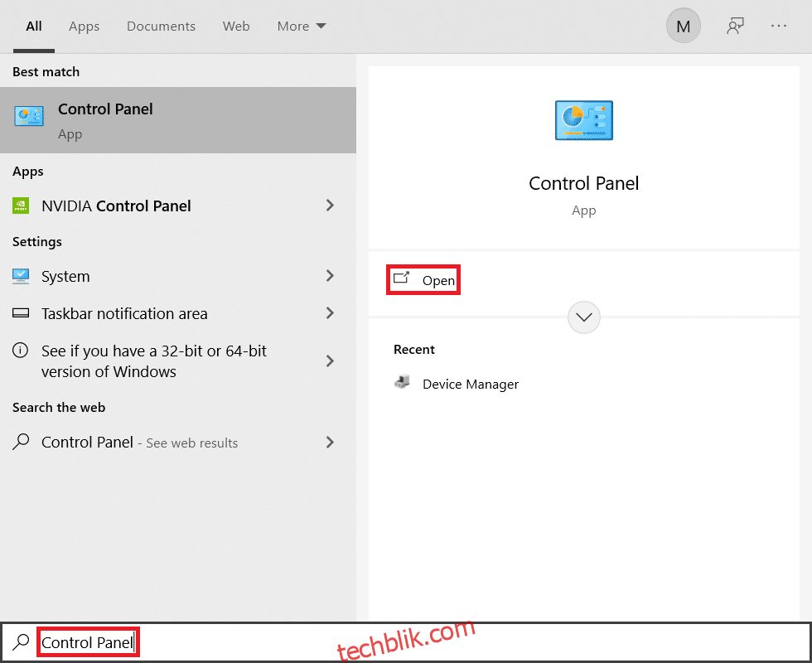The image size is (812, 663).
Task: Open the Control Panel best match result
Action: (178, 120)
